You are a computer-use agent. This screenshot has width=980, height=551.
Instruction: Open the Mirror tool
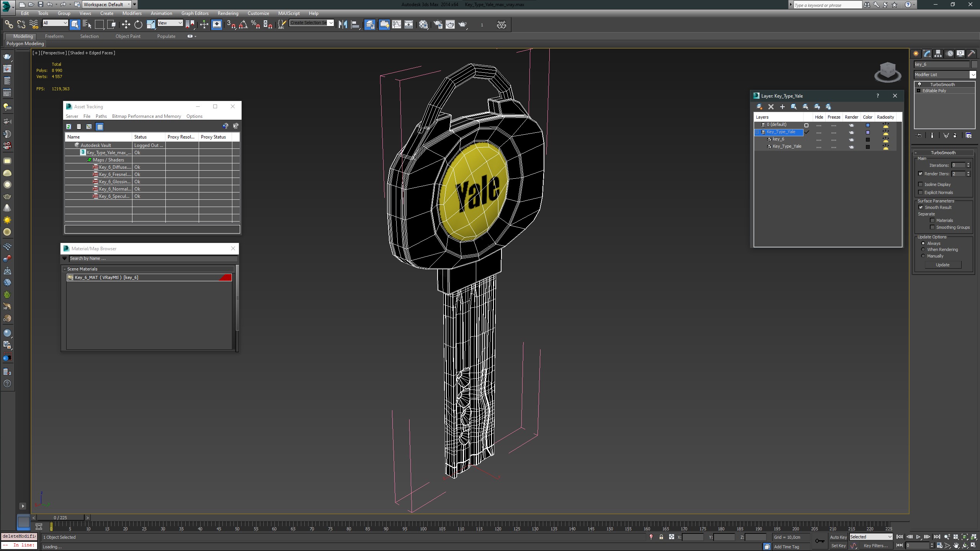[x=343, y=24]
